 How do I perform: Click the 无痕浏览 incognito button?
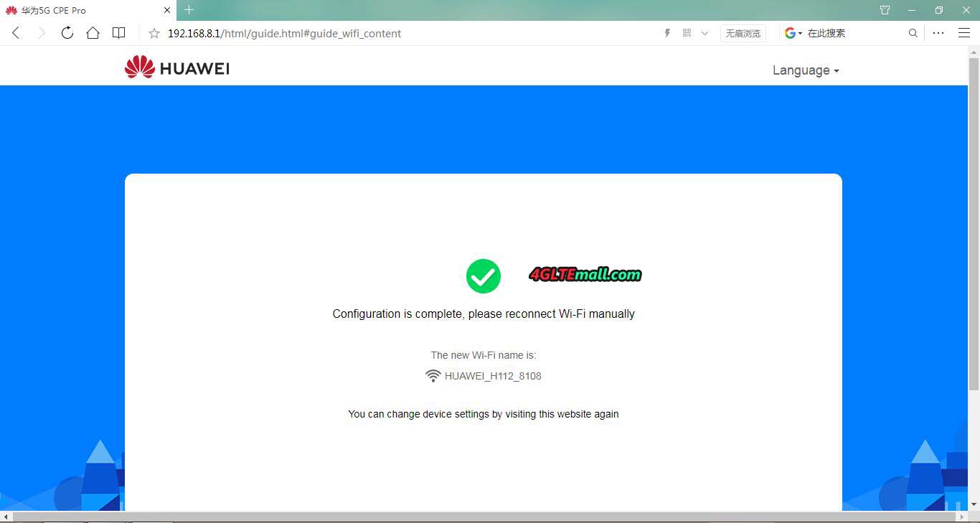click(743, 33)
